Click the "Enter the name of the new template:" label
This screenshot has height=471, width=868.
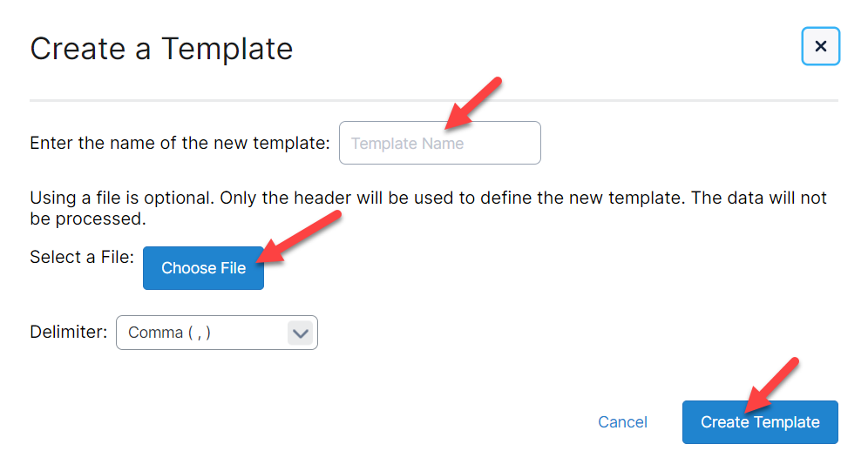click(180, 143)
